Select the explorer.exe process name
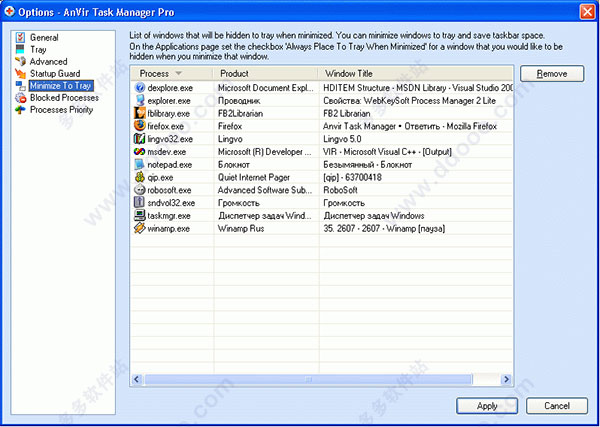 pos(169,101)
